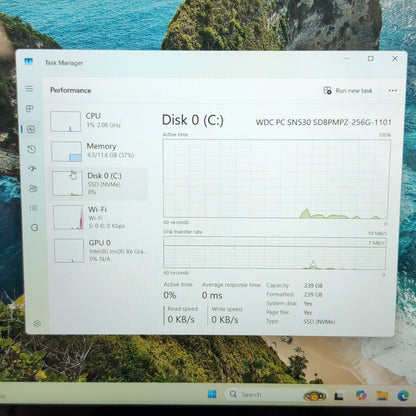Select the GPU 0 performance item
This screenshot has width=416, height=416.
click(x=101, y=251)
